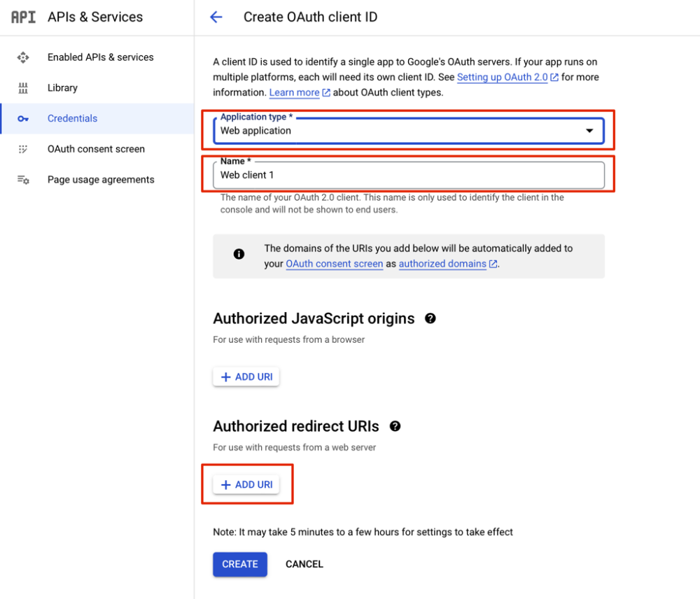Go to OAuth consent screen menu item

click(x=97, y=149)
